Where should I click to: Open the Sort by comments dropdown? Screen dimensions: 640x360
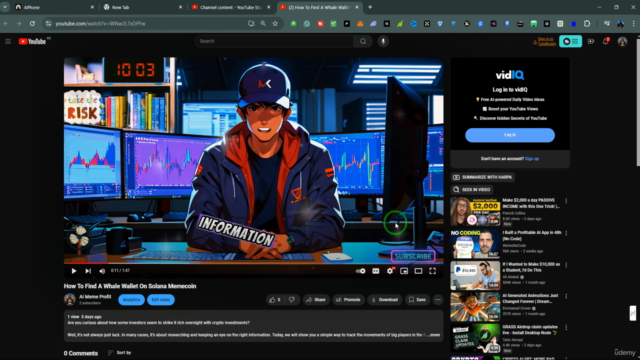[120, 353]
